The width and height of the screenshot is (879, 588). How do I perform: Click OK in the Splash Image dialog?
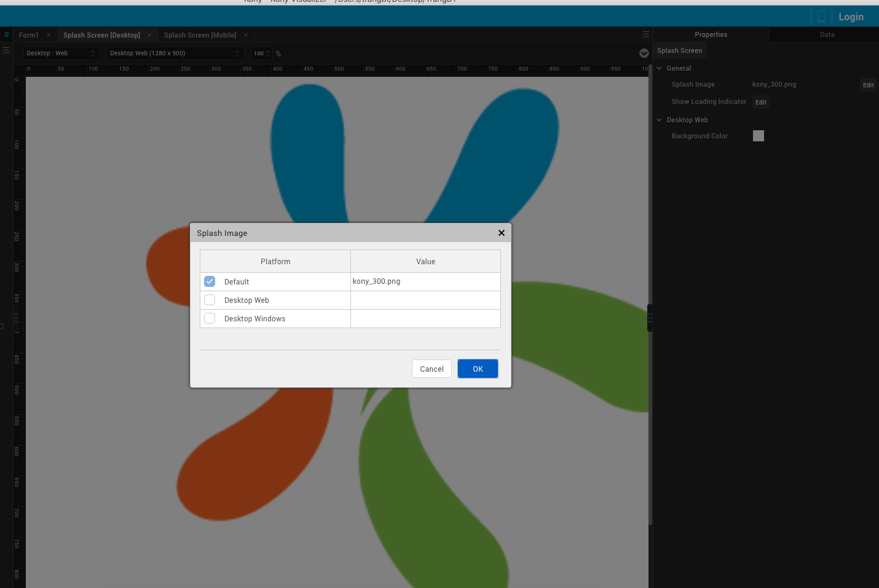478,369
